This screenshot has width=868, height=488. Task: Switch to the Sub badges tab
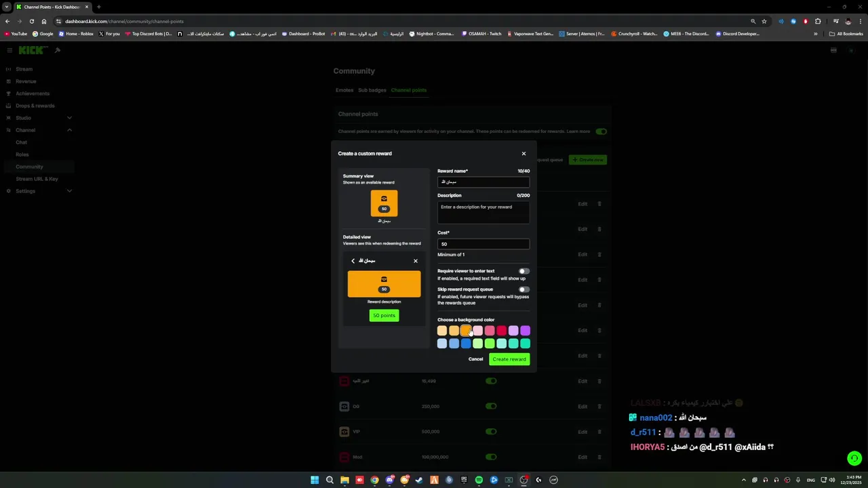tap(372, 90)
